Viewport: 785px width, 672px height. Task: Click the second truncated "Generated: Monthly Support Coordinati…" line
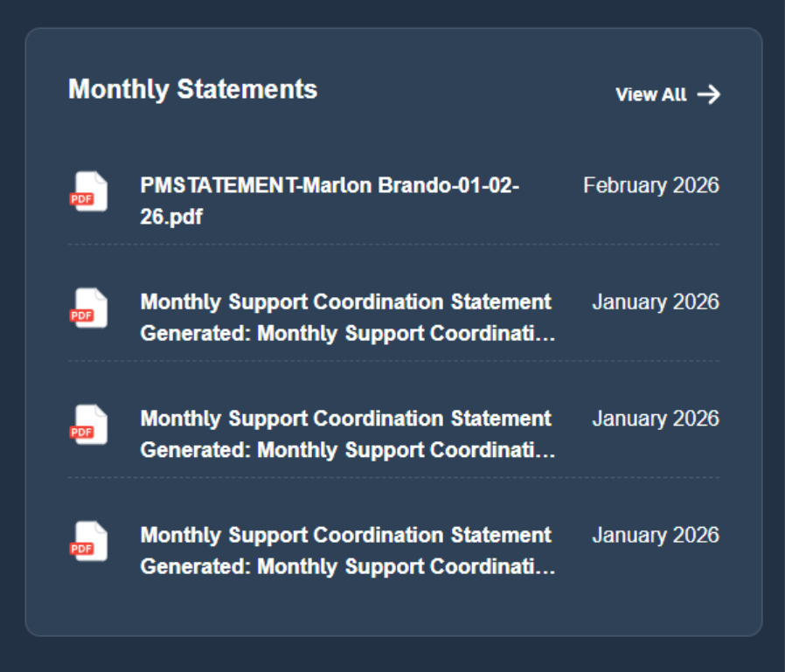[x=347, y=450]
